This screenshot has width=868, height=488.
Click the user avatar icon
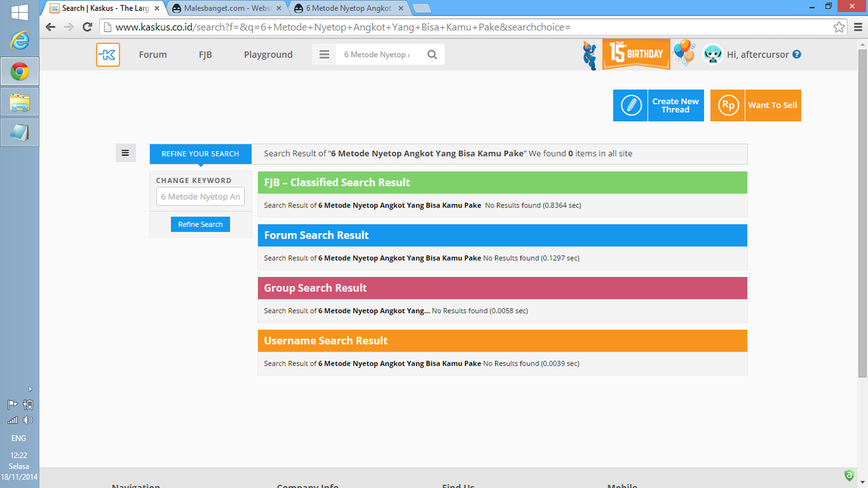pos(713,54)
